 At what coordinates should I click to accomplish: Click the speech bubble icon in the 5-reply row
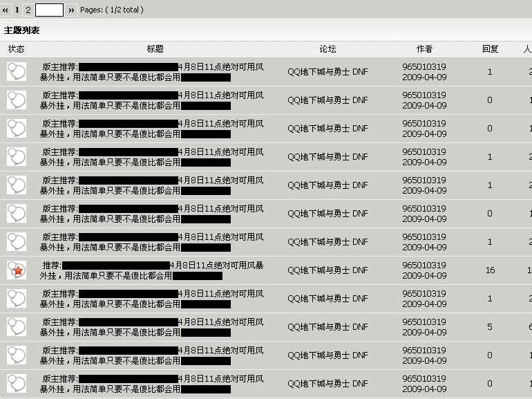17,326
